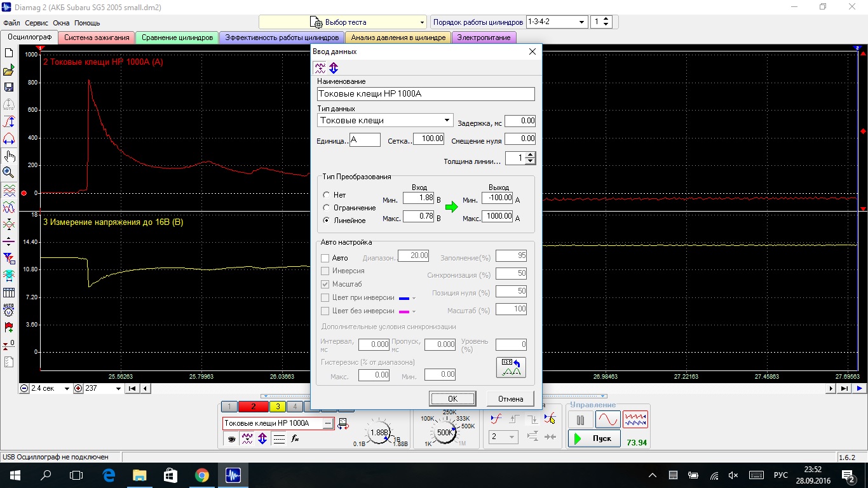868x488 pixels.
Task: Select channel 1 gray button
Action: [229, 407]
